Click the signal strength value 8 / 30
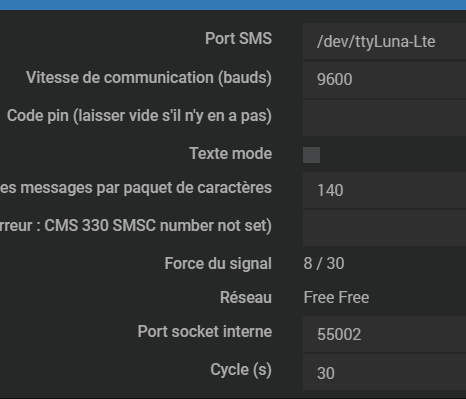This screenshot has height=399, width=466. point(324,263)
